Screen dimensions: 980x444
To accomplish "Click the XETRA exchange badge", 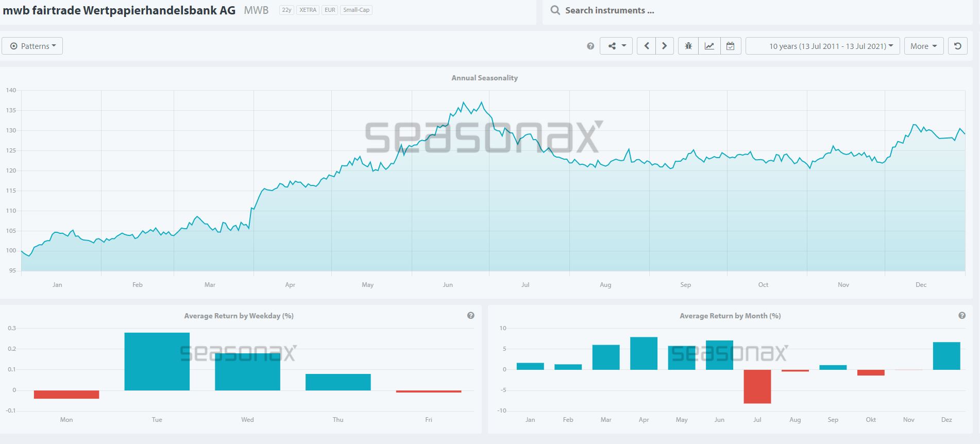I will [x=308, y=10].
